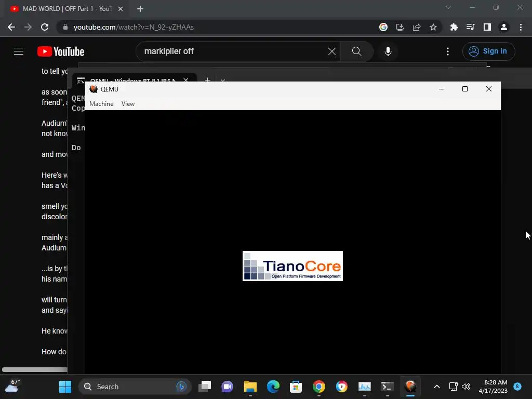
Task: Open volume tray icon
Action: (466, 387)
